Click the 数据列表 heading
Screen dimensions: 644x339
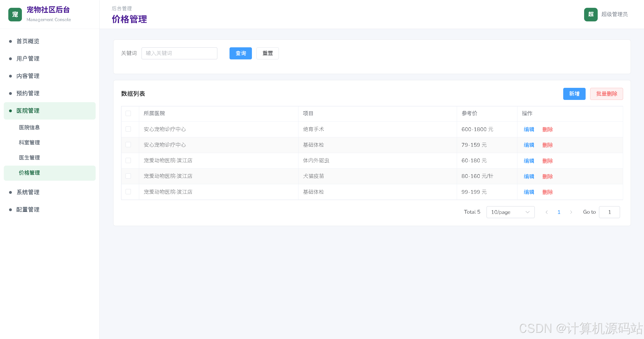133,94
